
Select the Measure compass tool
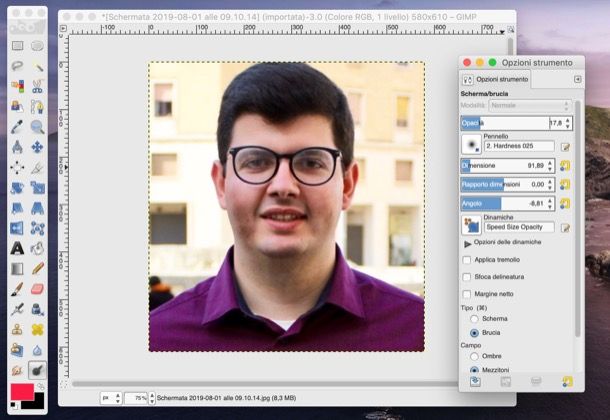coord(17,147)
